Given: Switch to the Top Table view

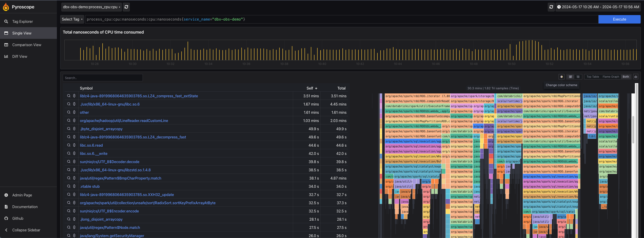Looking at the screenshot, I should (x=593, y=77).
